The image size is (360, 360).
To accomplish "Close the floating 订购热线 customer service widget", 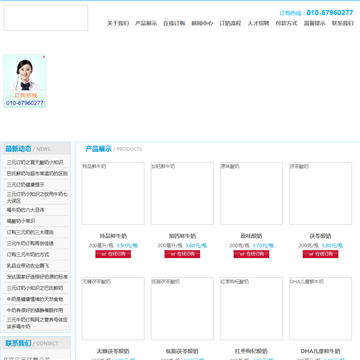I will (44, 57).
